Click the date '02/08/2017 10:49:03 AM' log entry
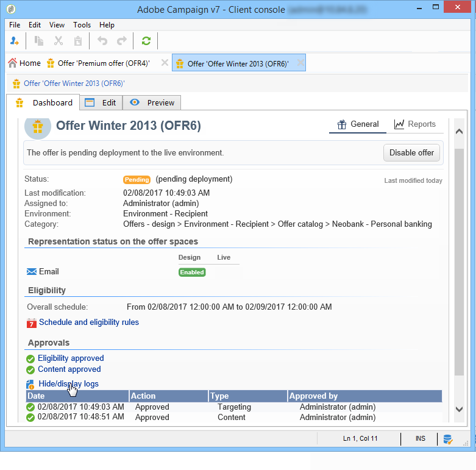Image resolution: width=476 pixels, height=470 pixels. click(x=80, y=407)
